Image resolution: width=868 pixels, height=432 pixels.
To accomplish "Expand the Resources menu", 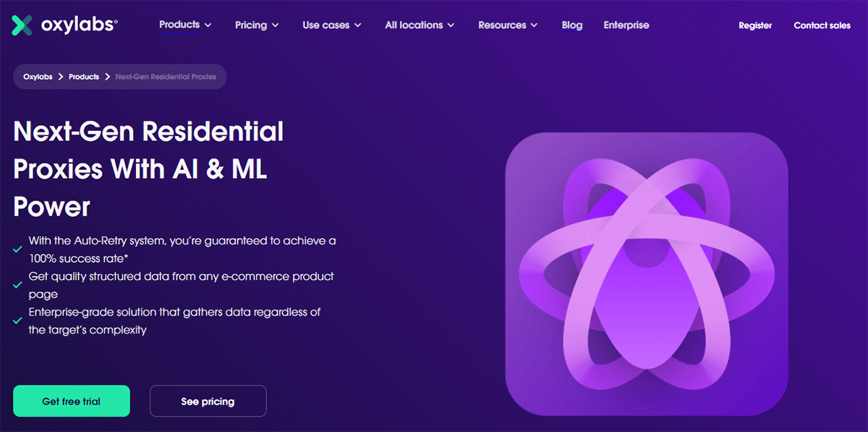I will coord(508,25).
